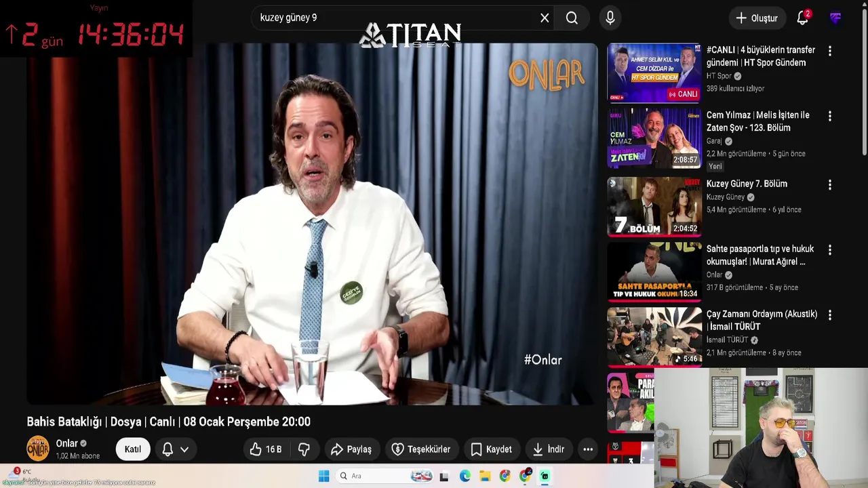Open Microsoft Edge from the taskbar

click(x=465, y=476)
